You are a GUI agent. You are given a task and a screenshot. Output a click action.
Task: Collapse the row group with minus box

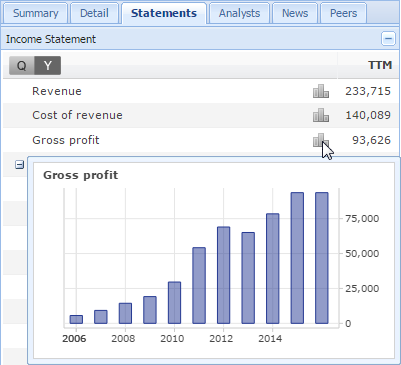[20, 164]
